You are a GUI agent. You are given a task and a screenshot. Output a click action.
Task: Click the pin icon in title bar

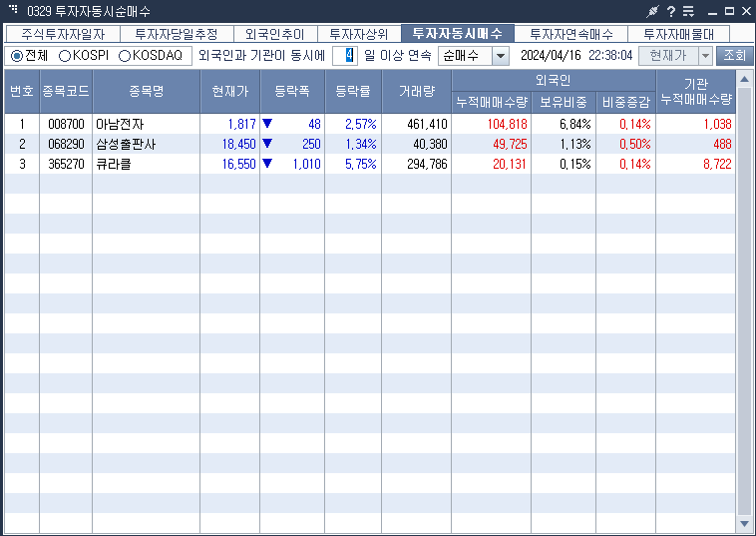[653, 11]
